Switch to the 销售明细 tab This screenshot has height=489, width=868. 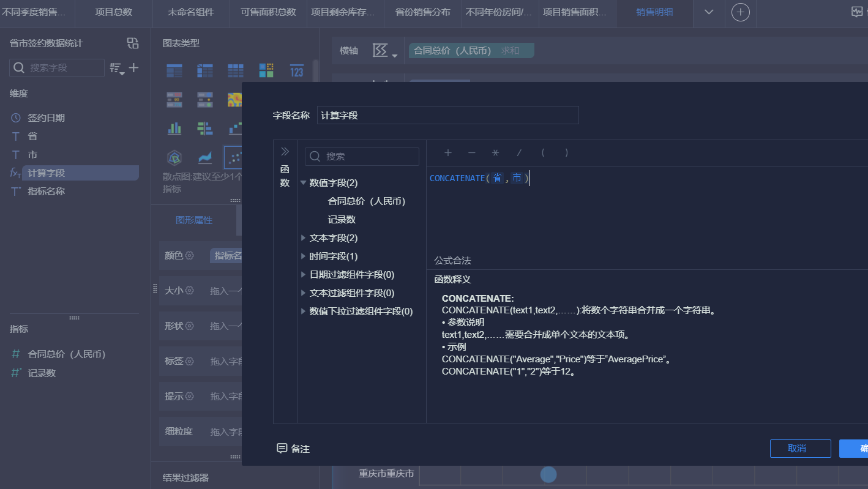[654, 12]
